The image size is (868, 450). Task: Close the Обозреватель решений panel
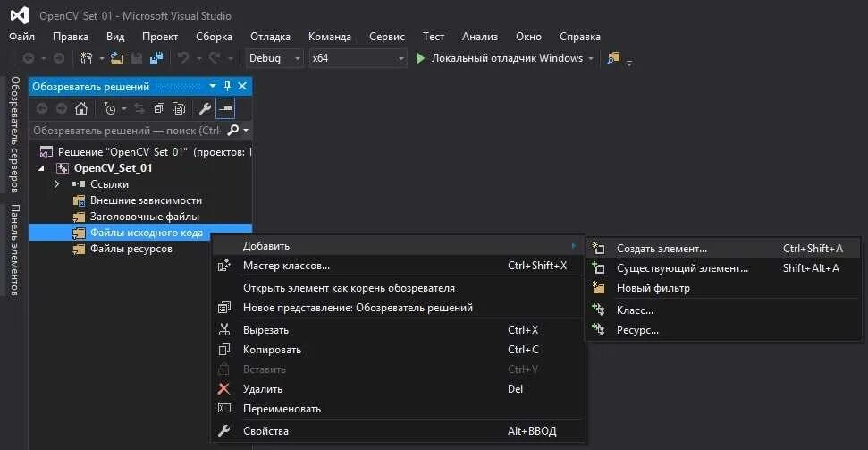[x=242, y=87]
